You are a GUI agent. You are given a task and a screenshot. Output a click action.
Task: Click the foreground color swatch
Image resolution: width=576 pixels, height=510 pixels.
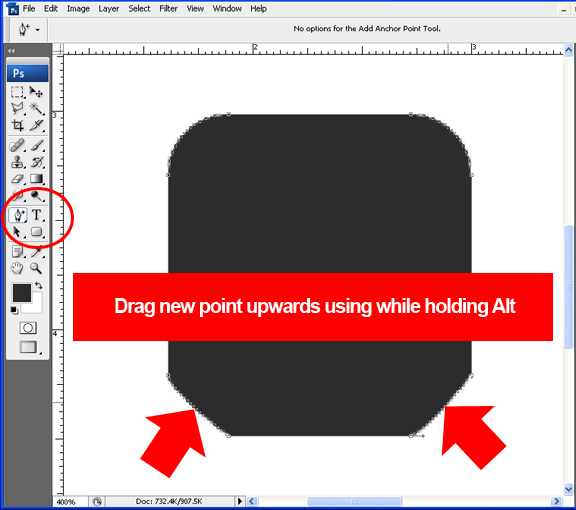pos(21,293)
